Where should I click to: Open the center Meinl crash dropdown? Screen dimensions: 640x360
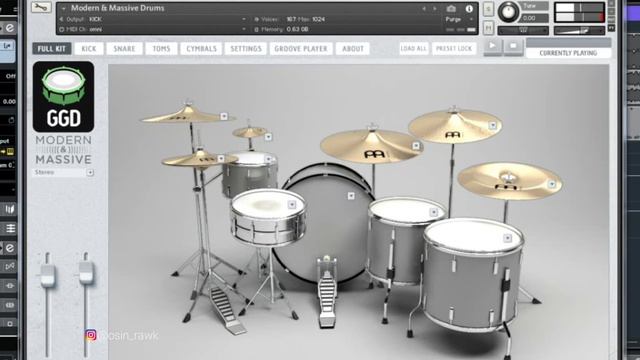coord(416,146)
